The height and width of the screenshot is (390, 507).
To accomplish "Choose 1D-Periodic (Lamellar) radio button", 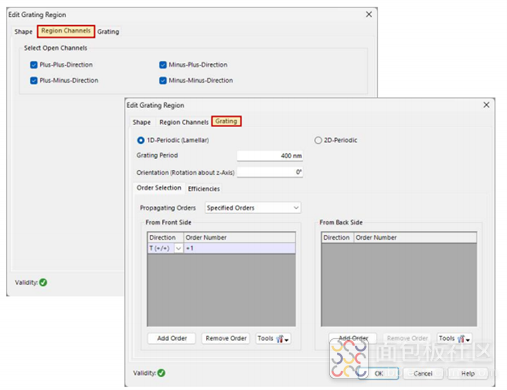I will (x=141, y=140).
